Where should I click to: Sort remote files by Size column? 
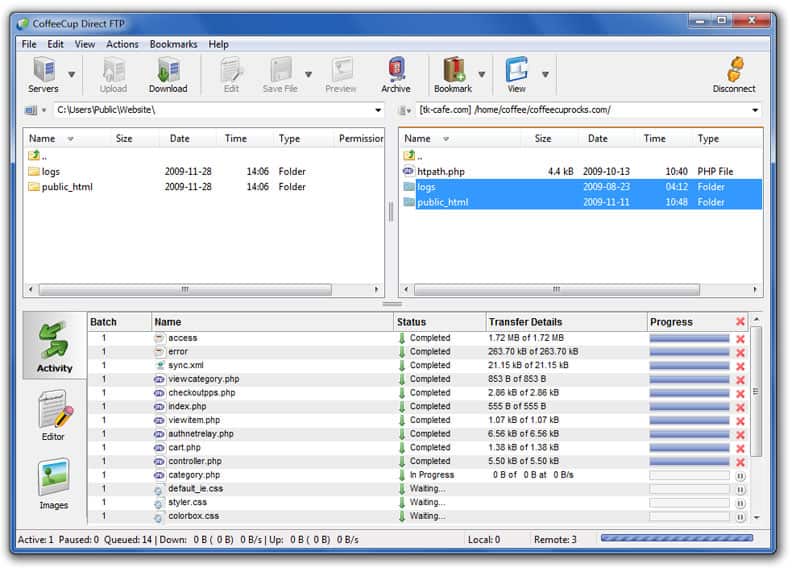(x=543, y=139)
